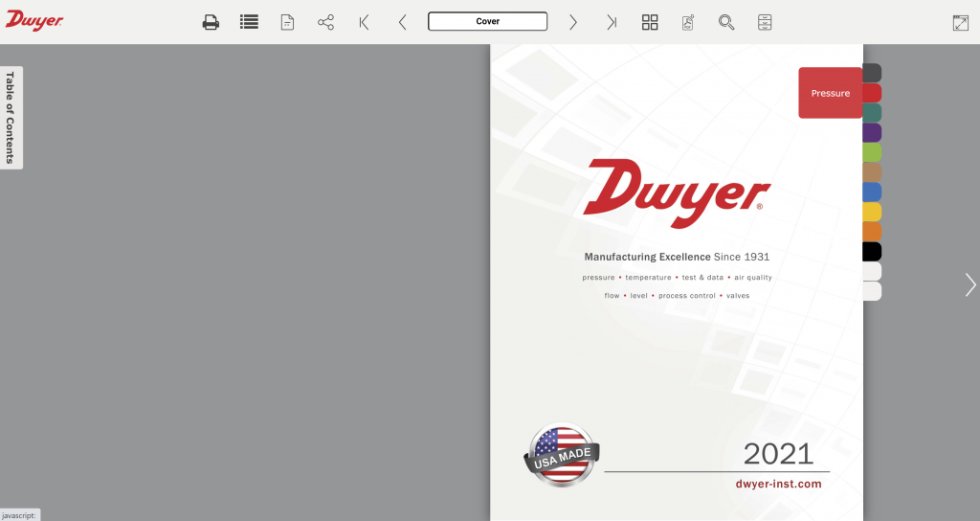Screen dimensions: 980x521
Task: Click the 'process control' text on cover
Action: (687, 295)
